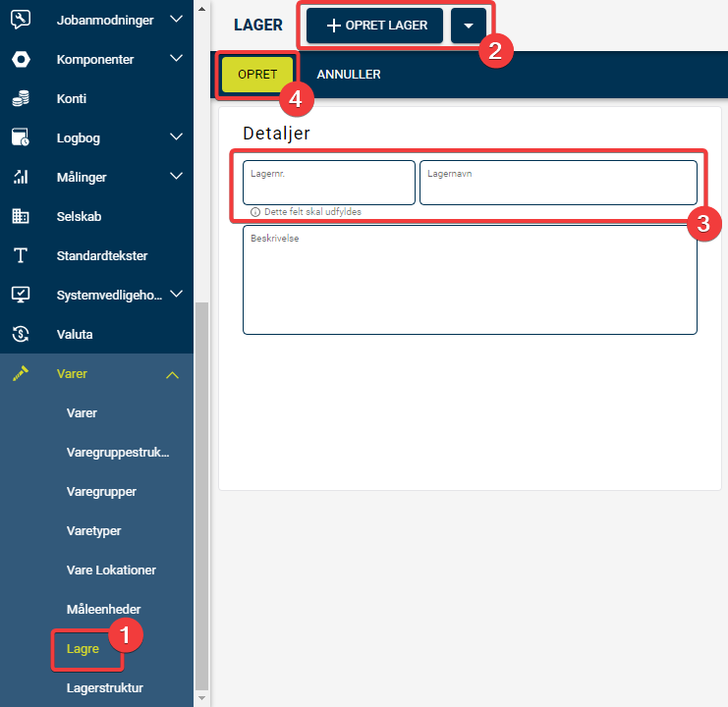Click the Standardtekster T icon
This screenshot has width=728, height=707.
[x=21, y=255]
